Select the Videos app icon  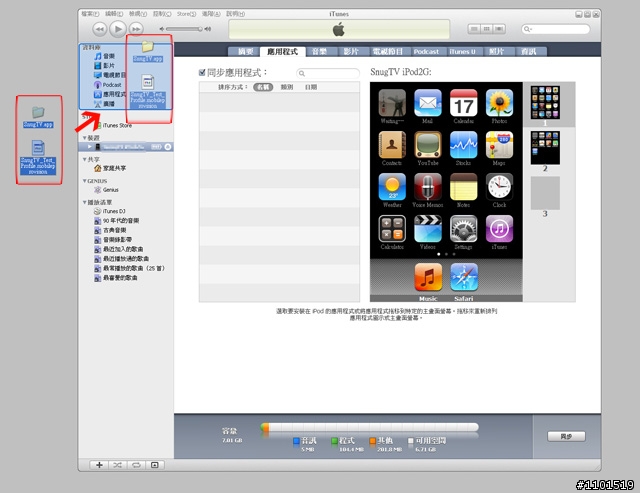tap(428, 229)
